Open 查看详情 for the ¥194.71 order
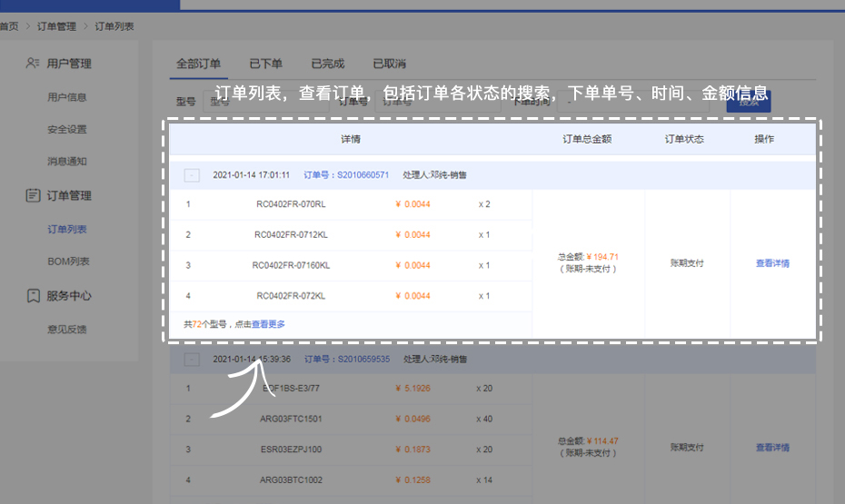This screenshot has width=845, height=504. click(x=772, y=263)
